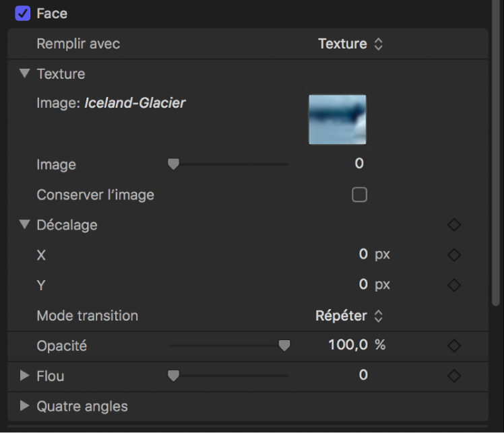The height and width of the screenshot is (433, 504).
Task: Click the keyframe diamond beside X offset
Action: pyautogui.click(x=454, y=255)
